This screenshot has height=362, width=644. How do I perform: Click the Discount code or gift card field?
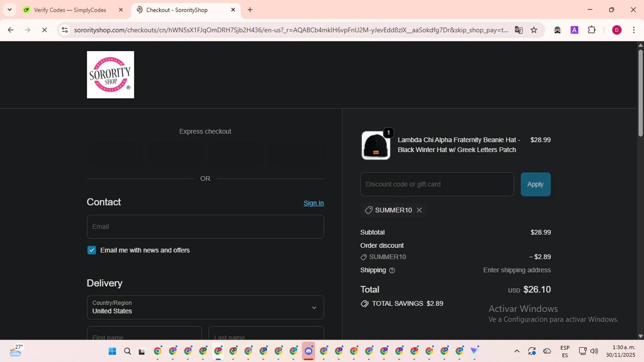(437, 184)
